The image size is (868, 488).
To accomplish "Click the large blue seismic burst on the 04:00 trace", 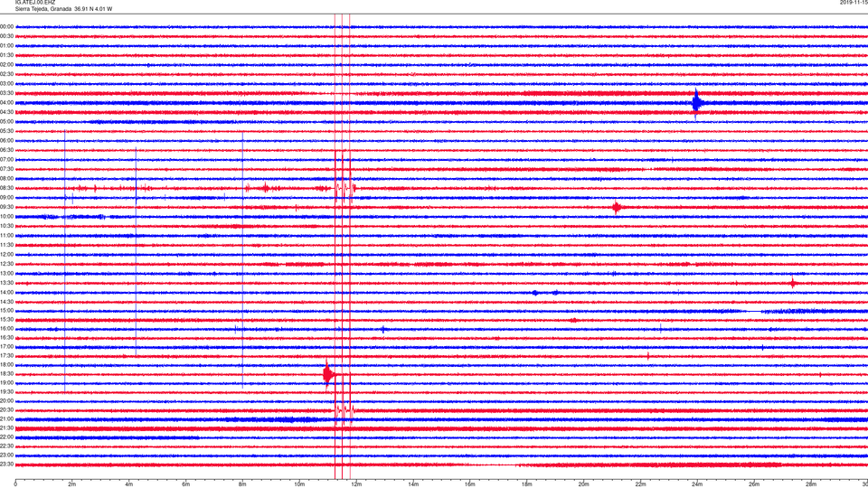I will (x=697, y=103).
